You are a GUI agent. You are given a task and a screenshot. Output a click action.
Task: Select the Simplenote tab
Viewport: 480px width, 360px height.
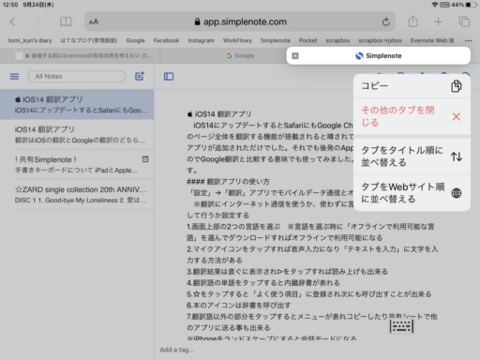pos(379,56)
